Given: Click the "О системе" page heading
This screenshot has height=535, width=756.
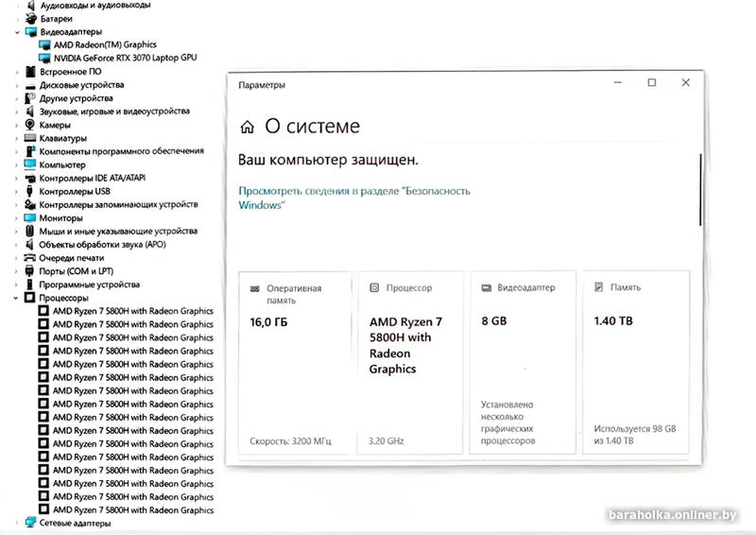Looking at the screenshot, I should coord(313,127).
